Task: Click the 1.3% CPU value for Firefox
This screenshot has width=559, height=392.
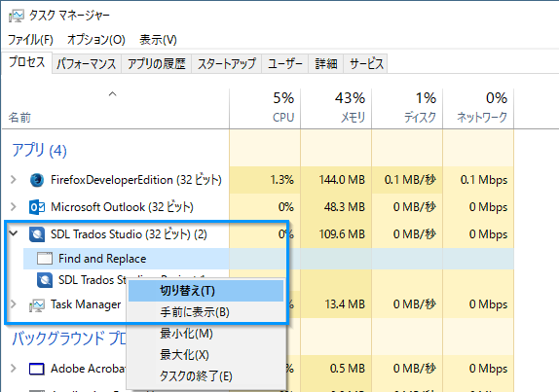Action: (281, 180)
